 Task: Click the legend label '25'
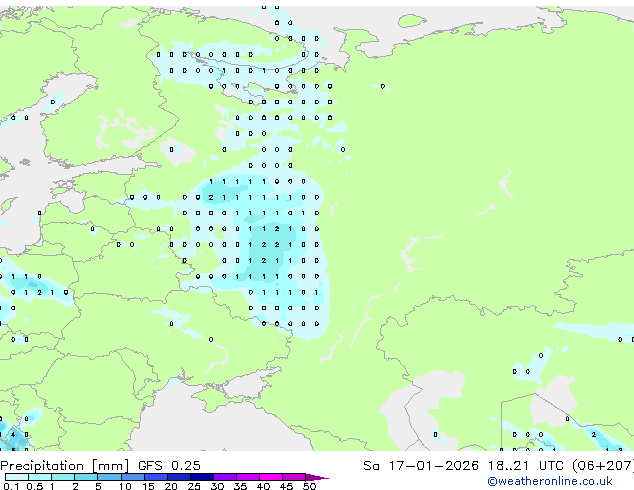194,486
